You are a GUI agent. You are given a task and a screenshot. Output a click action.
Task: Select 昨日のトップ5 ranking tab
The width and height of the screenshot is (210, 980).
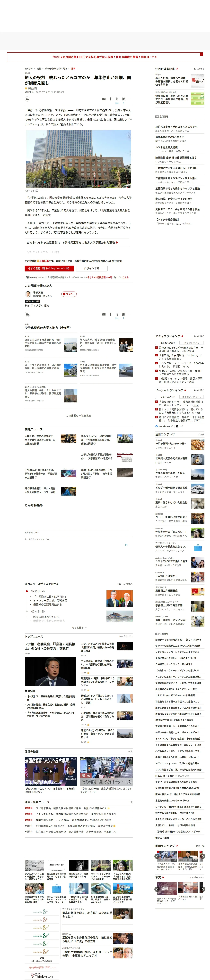[192, 343]
